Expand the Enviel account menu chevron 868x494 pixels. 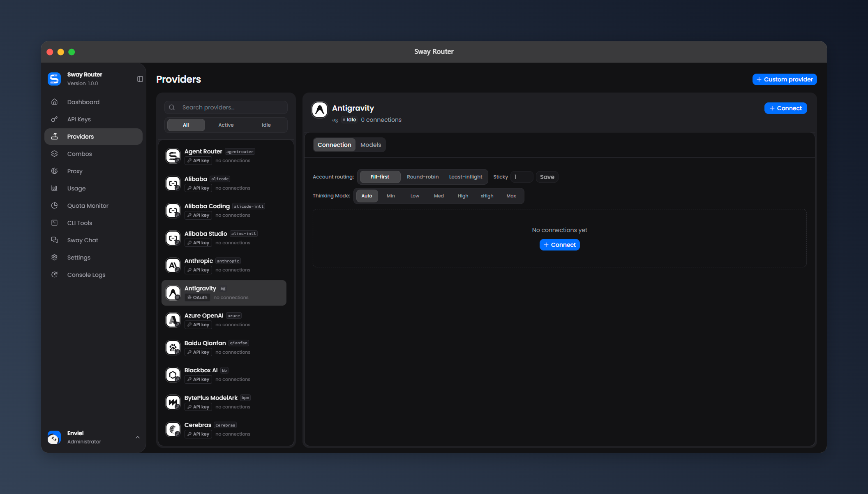[x=138, y=437]
